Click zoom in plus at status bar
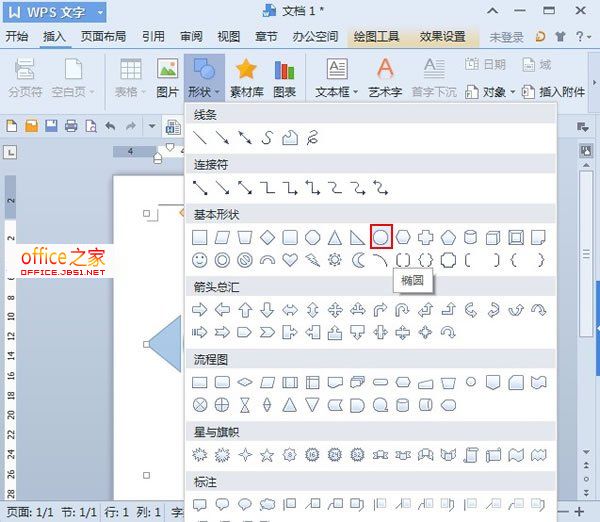600x522 pixels. click(579, 511)
